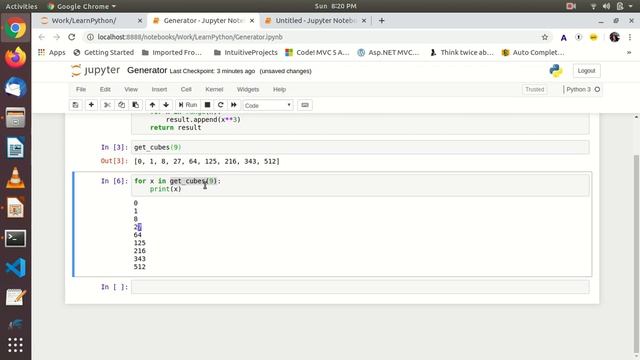
Task: Launch Visual Studio Code from the dock
Action: (x=16, y=268)
